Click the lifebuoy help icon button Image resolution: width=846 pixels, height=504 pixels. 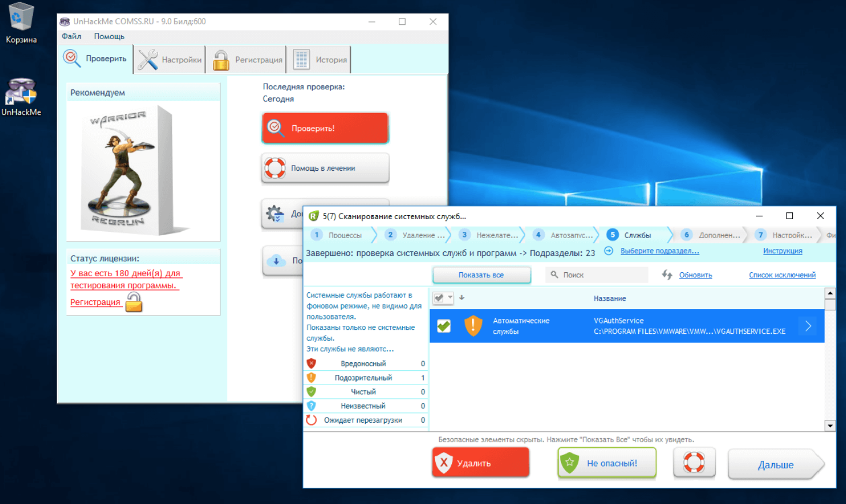click(x=694, y=462)
